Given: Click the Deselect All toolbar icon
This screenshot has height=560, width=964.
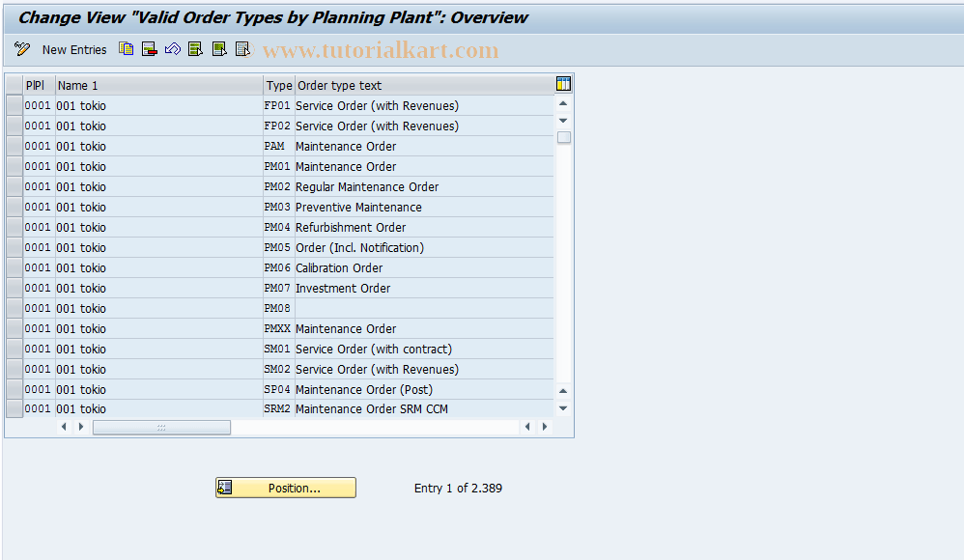Looking at the screenshot, I should tap(241, 48).
